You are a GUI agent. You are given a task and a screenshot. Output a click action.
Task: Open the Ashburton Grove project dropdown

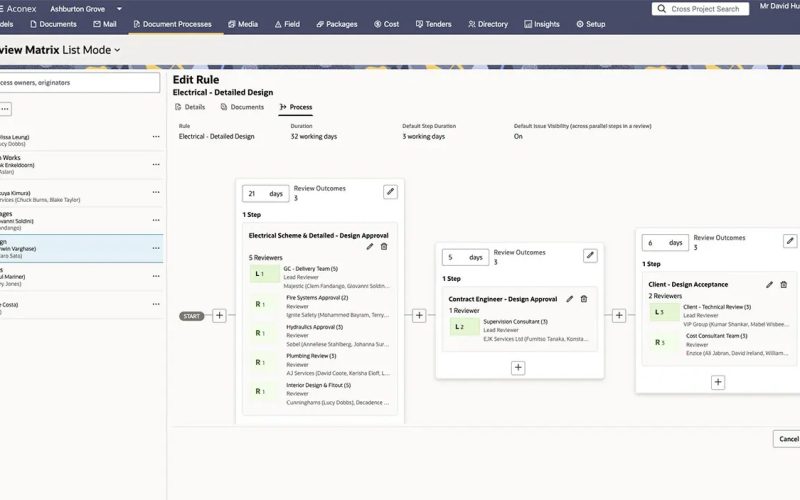pos(119,9)
